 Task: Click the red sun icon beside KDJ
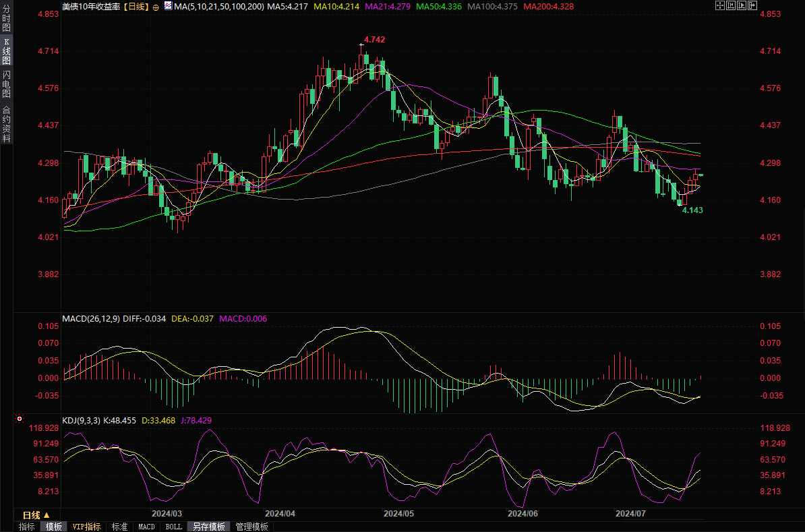[x=20, y=419]
